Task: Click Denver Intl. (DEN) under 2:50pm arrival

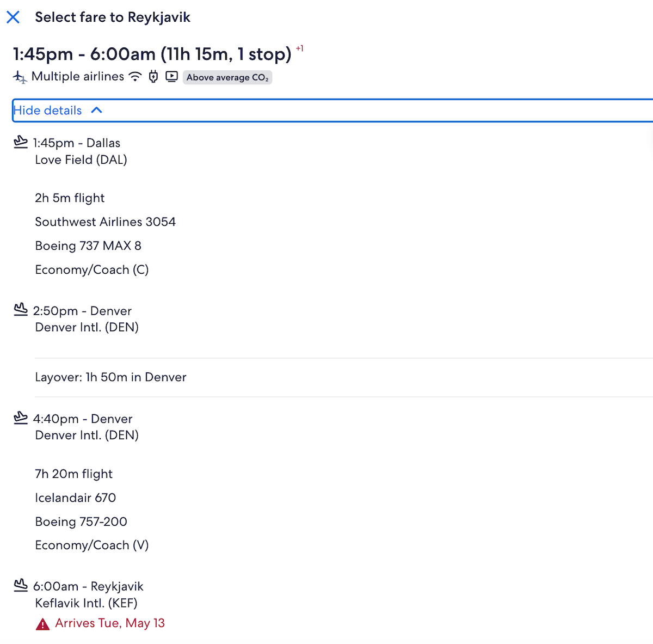Action: point(87,328)
